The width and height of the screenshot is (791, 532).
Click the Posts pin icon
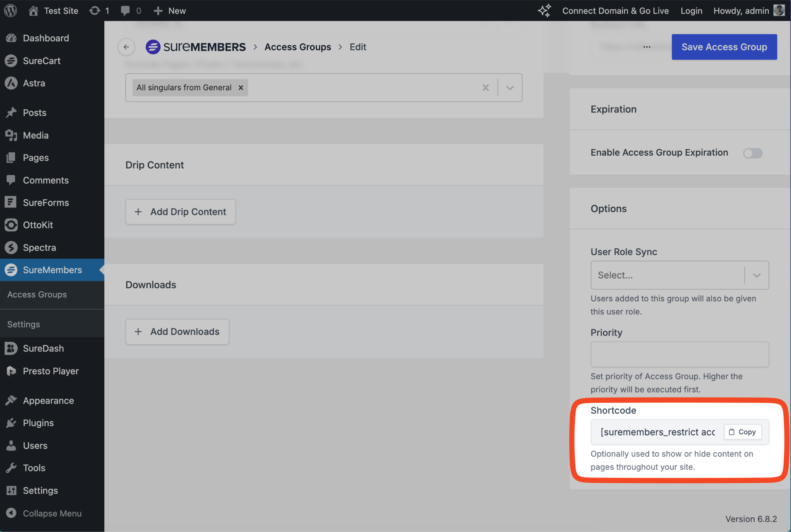11,112
